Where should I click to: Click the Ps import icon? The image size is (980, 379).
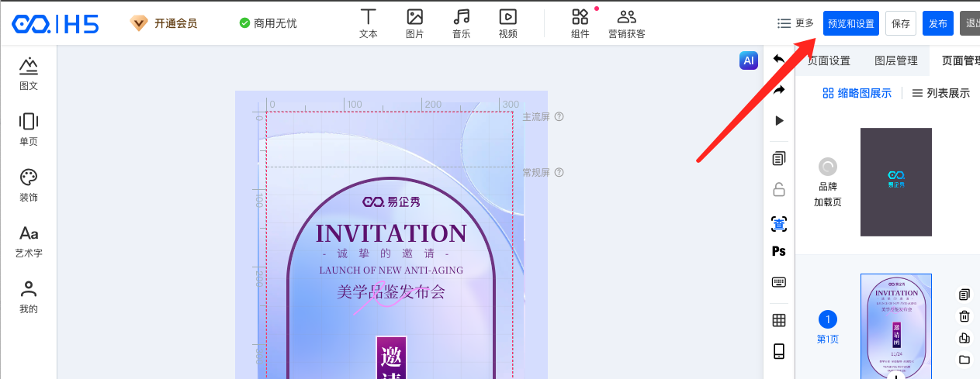coord(779,251)
